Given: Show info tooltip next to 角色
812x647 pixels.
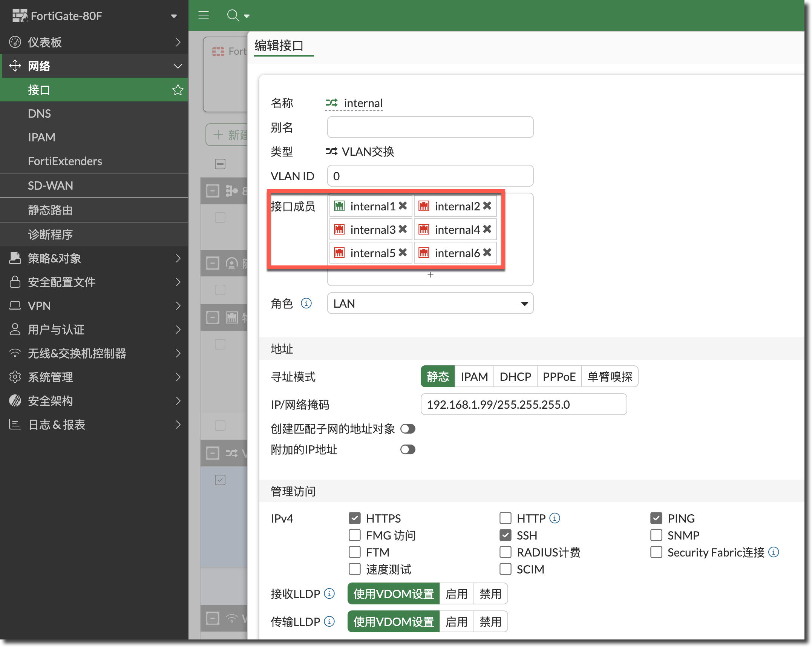Looking at the screenshot, I should (306, 303).
